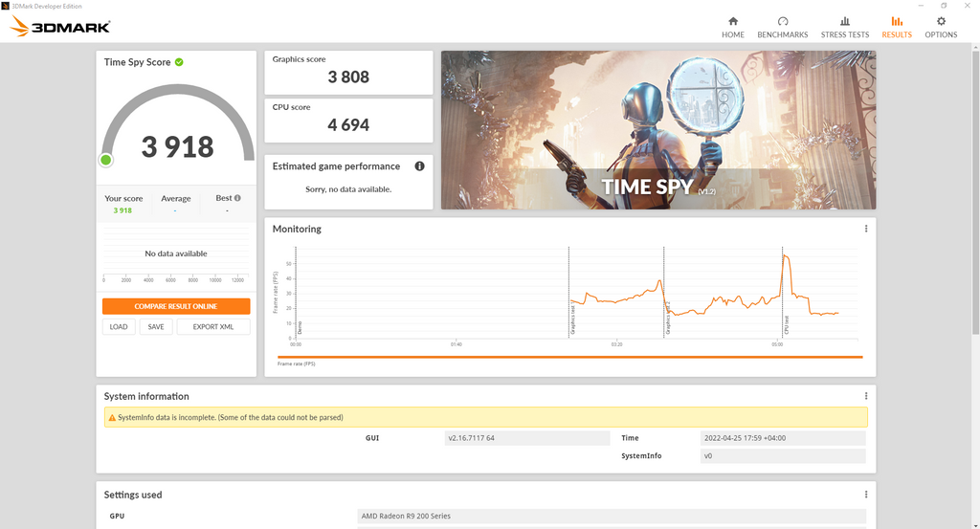Click the Graphics score value 3 808
The width and height of the screenshot is (980, 529).
coord(348,77)
